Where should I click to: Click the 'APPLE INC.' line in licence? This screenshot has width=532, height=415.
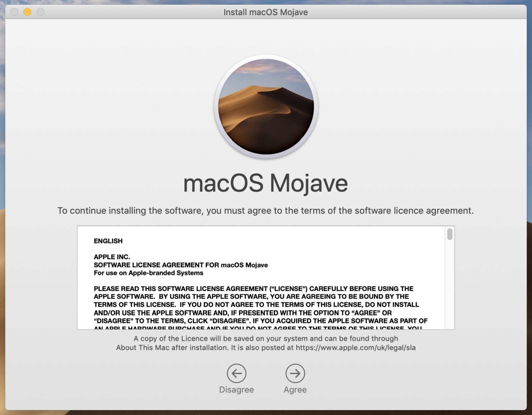112,257
